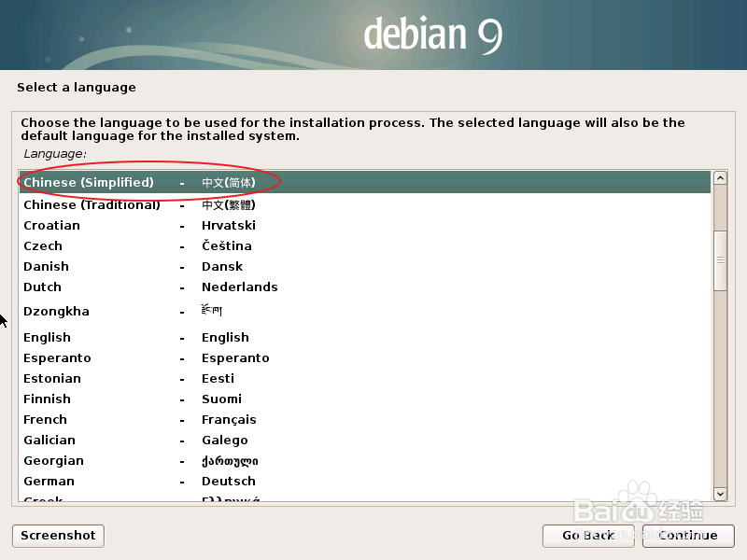Select English as installation language

365,337
